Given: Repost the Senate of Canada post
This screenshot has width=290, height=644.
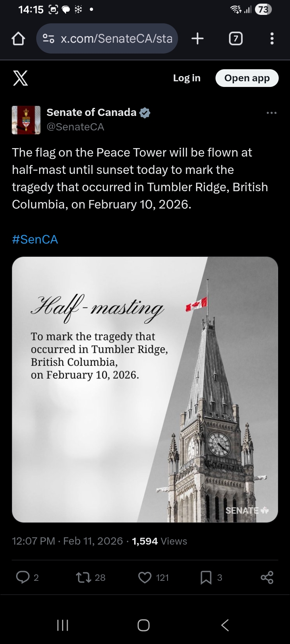Looking at the screenshot, I should (83, 578).
